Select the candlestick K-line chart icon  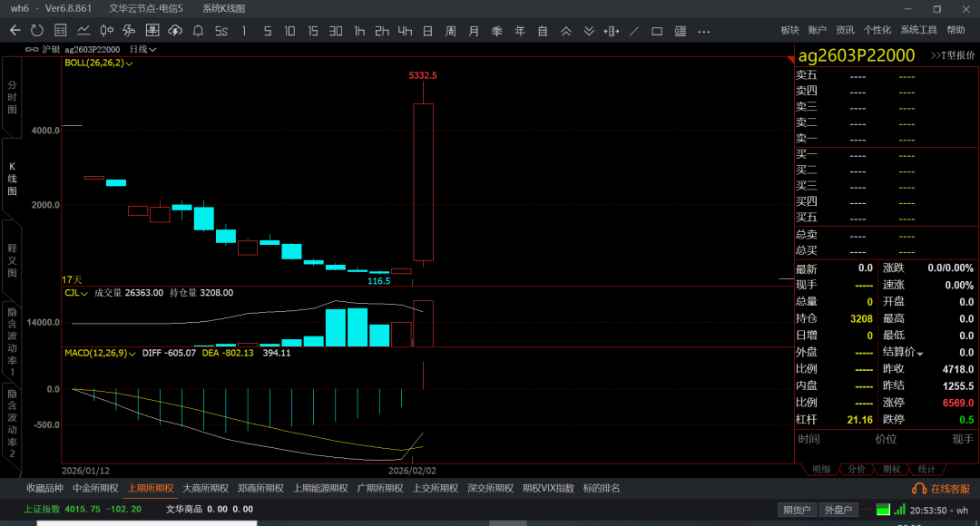[x=107, y=31]
